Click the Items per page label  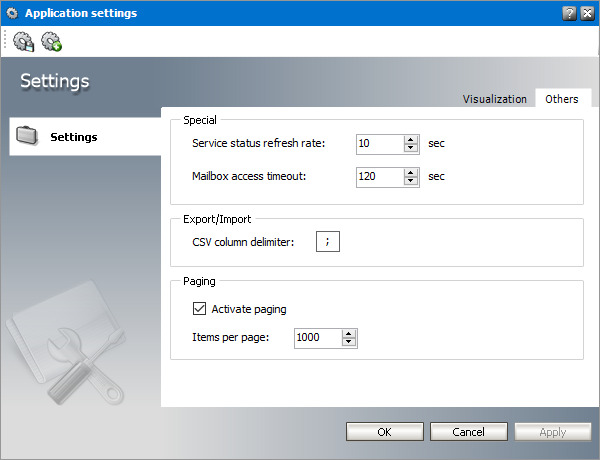(230, 337)
